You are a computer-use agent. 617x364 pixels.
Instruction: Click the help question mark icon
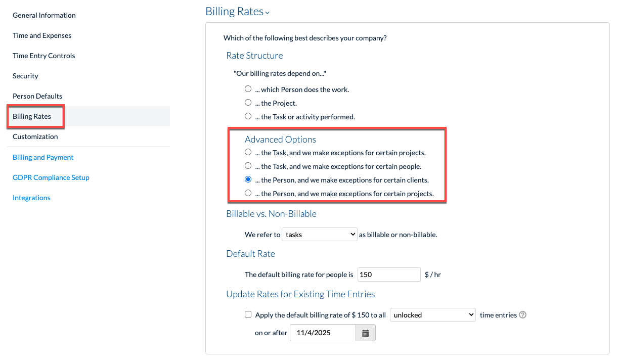click(x=523, y=314)
